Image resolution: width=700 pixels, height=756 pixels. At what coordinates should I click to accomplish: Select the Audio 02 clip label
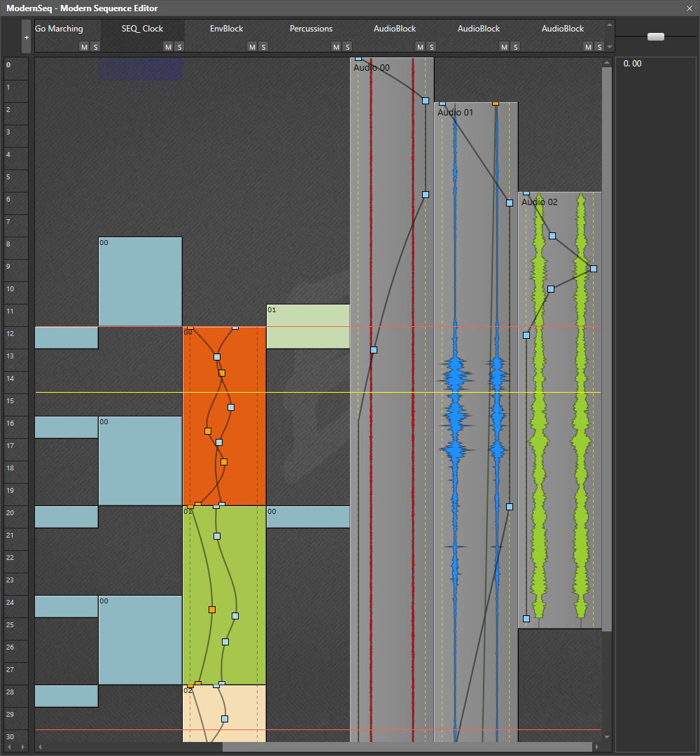tap(539, 202)
